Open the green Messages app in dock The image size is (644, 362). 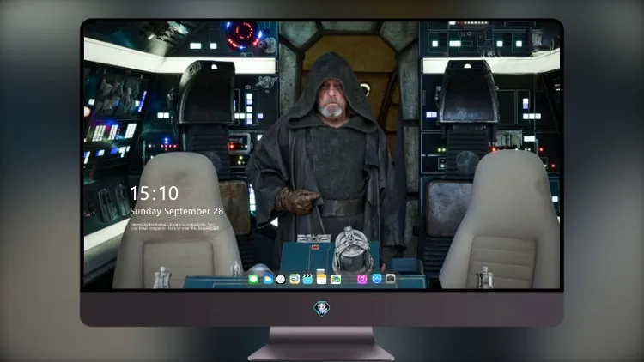click(254, 279)
